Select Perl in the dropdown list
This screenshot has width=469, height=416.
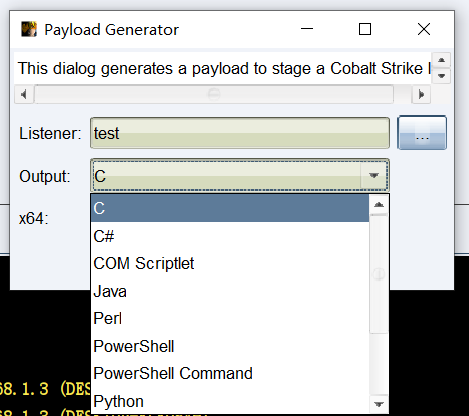[230, 318]
